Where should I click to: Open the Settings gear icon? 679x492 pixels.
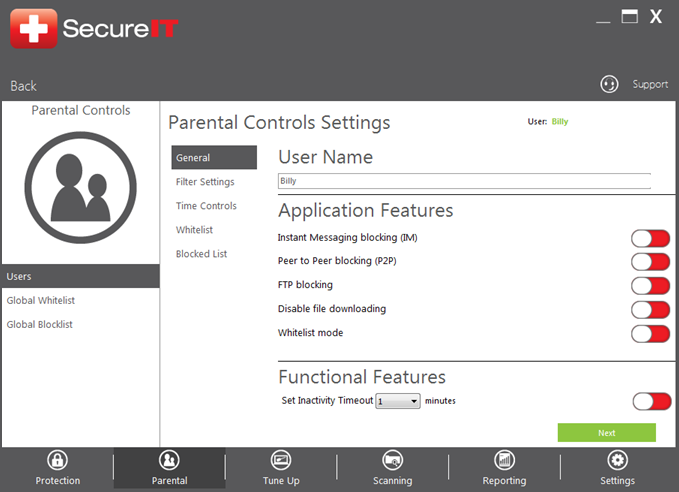click(x=618, y=460)
